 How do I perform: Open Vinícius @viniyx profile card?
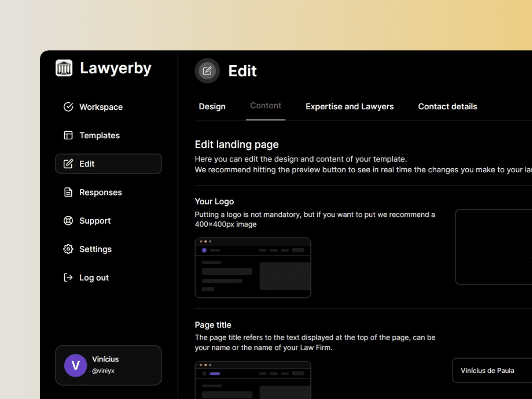(108, 366)
